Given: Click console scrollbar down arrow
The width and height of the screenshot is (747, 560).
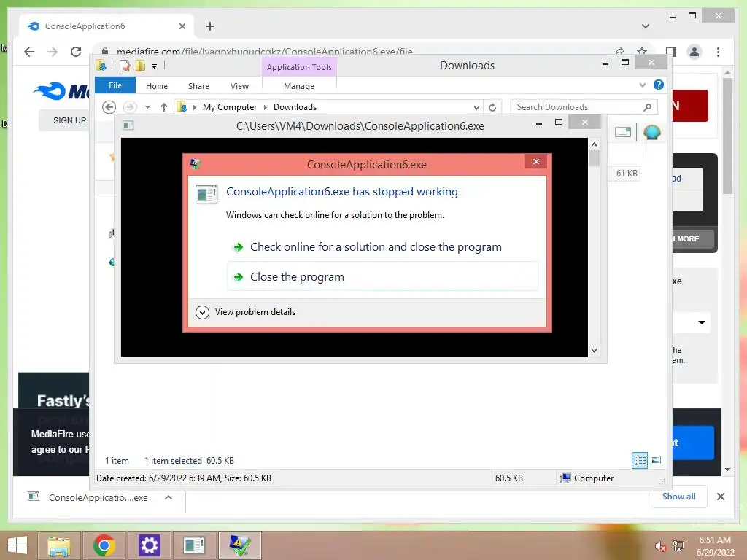Looking at the screenshot, I should [594, 351].
